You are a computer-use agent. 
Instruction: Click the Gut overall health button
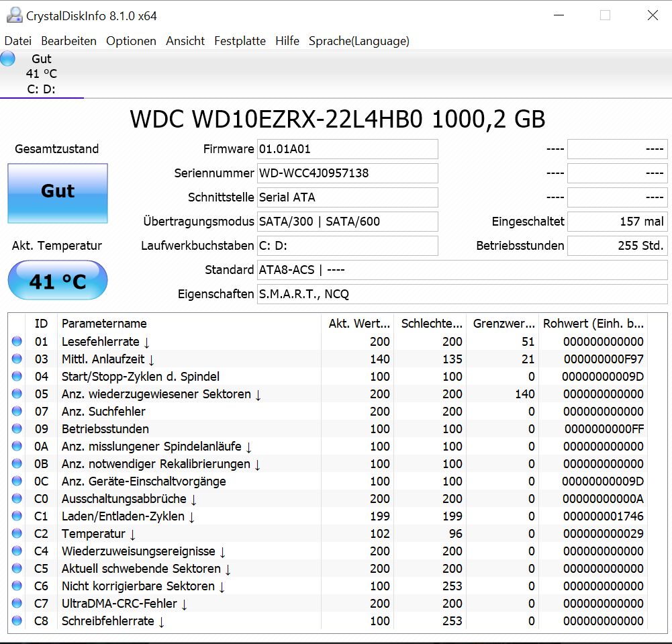pyautogui.click(x=58, y=193)
